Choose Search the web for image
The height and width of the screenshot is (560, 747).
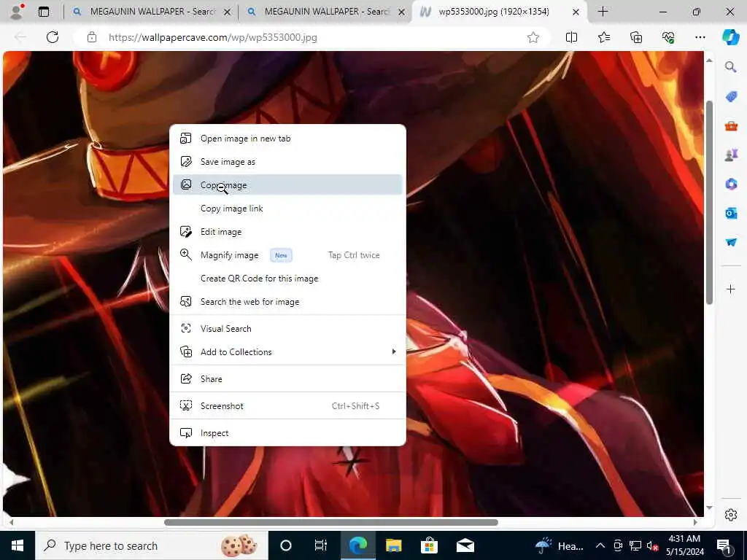pos(287,302)
